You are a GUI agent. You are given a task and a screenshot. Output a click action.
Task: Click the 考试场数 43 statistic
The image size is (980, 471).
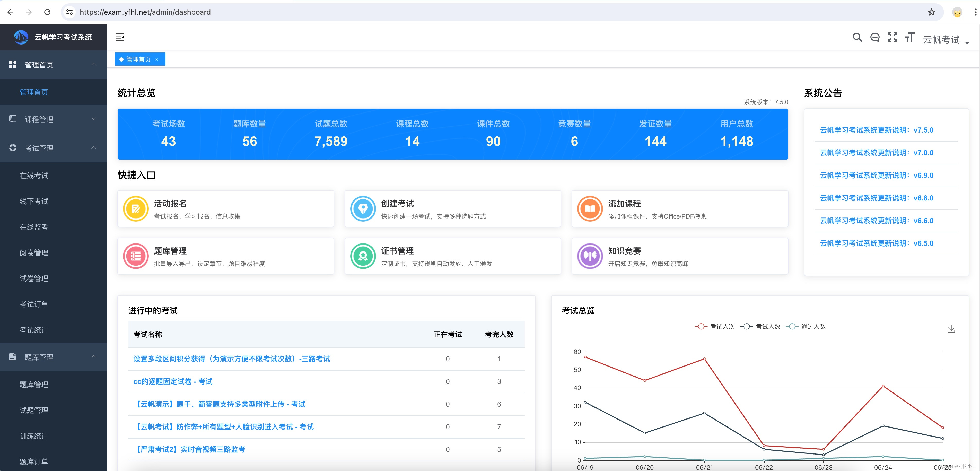click(x=169, y=134)
